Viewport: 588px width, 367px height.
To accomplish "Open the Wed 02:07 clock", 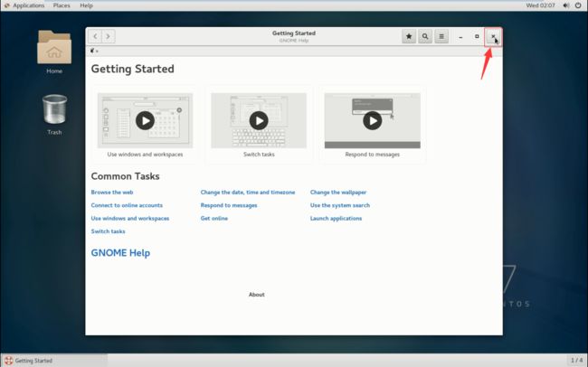I will tap(540, 5).
